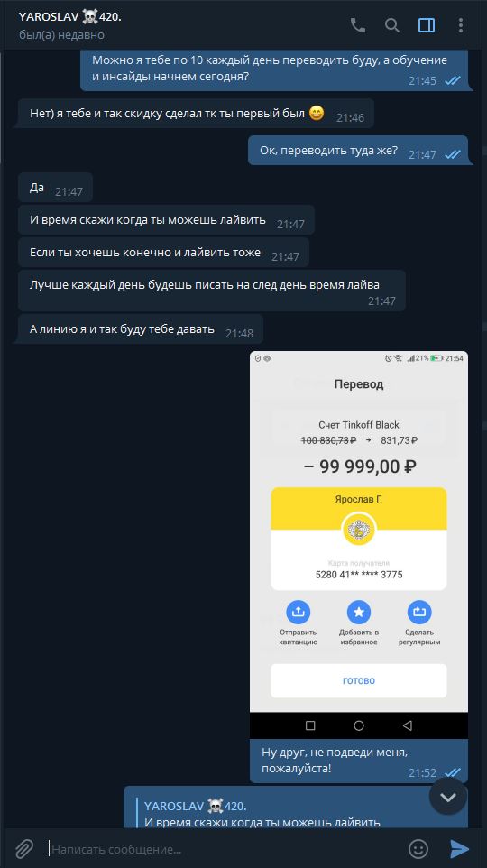Send message with paper plane icon
The width and height of the screenshot is (487, 868).
(x=460, y=849)
